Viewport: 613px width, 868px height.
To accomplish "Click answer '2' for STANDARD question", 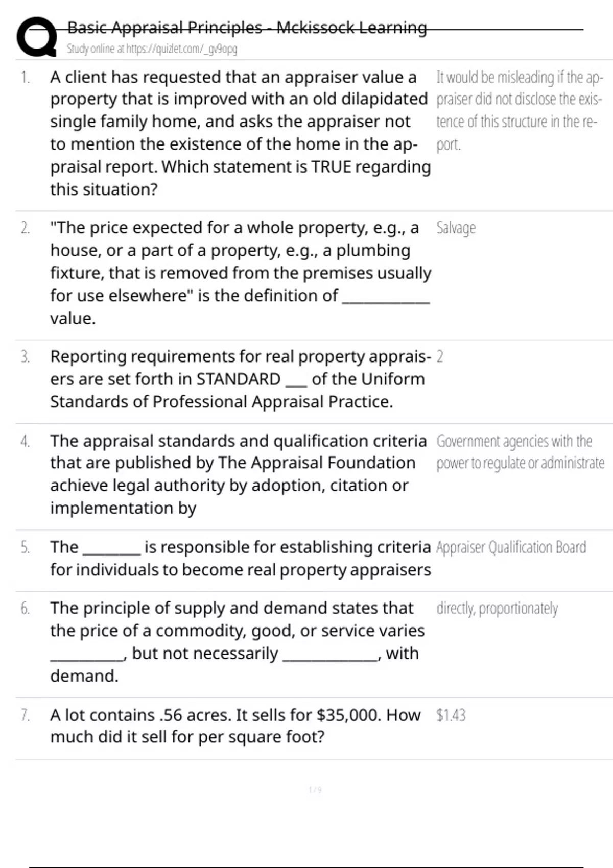I will (x=440, y=356).
